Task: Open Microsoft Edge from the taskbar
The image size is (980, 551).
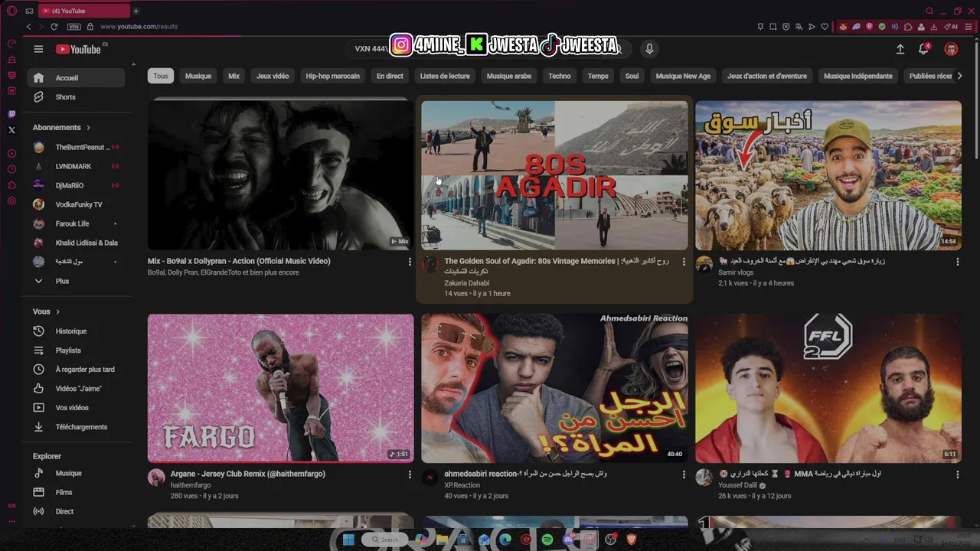Action: tap(505, 540)
